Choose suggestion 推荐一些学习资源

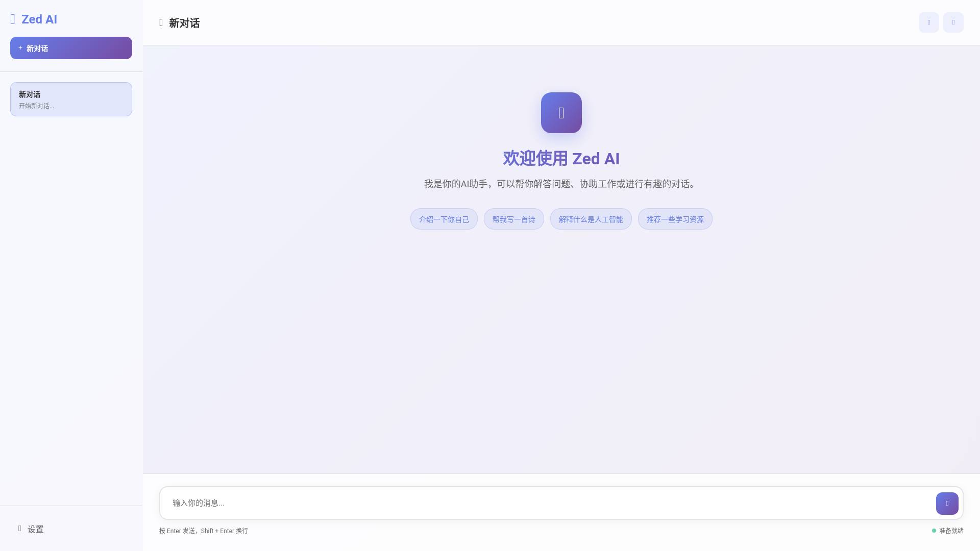675,219
